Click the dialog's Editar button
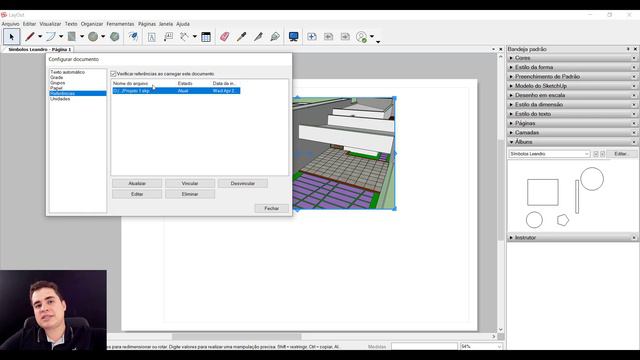Viewport: 640px width, 360px height. click(137, 194)
